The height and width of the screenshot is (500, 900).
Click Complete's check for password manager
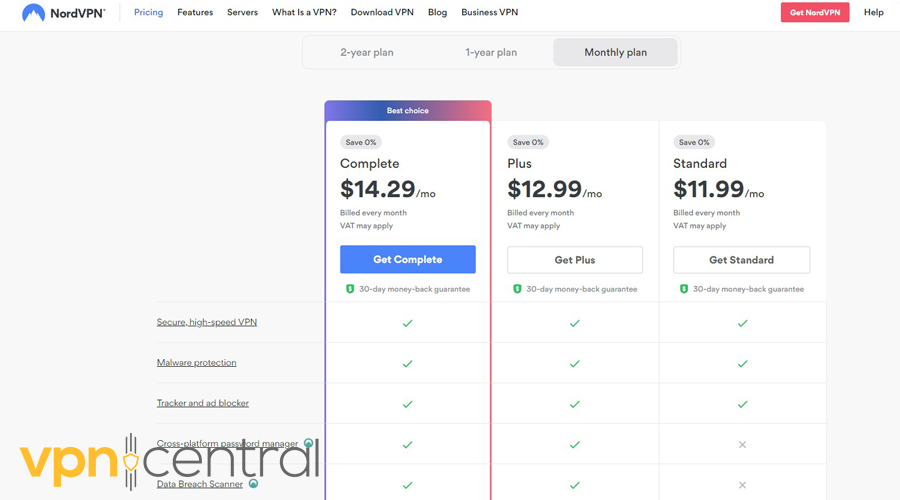click(408, 444)
